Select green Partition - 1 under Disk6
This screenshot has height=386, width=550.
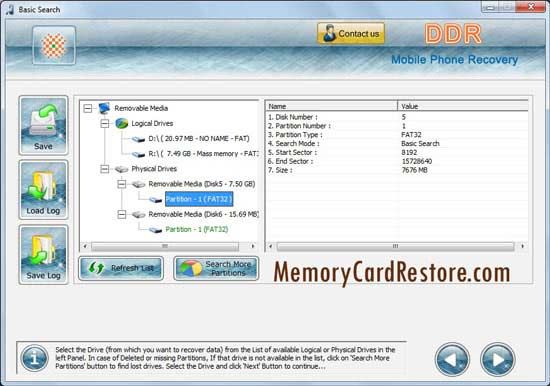(x=197, y=229)
